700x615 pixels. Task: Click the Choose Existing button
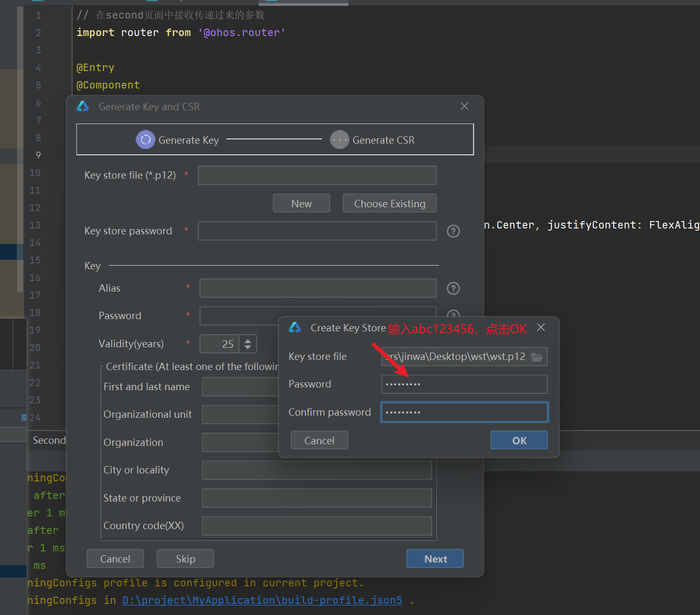(390, 204)
